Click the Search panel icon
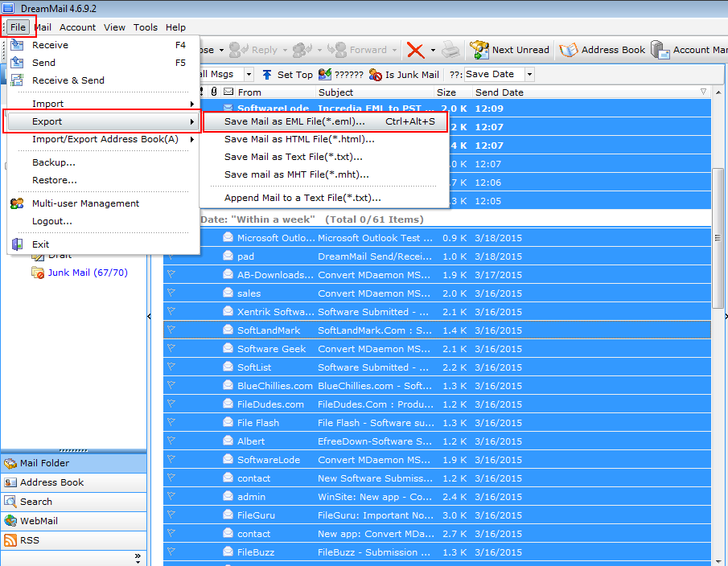 click(10, 502)
